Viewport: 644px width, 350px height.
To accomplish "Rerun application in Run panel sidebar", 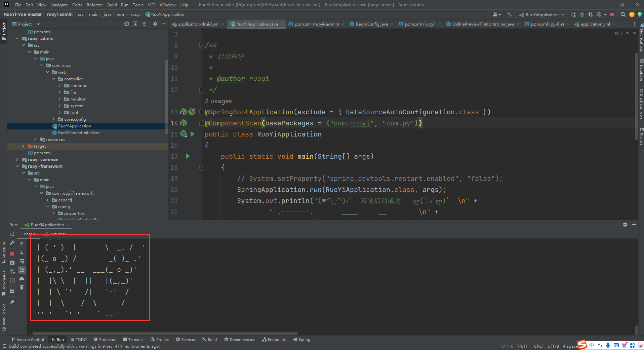I will [x=12, y=234].
